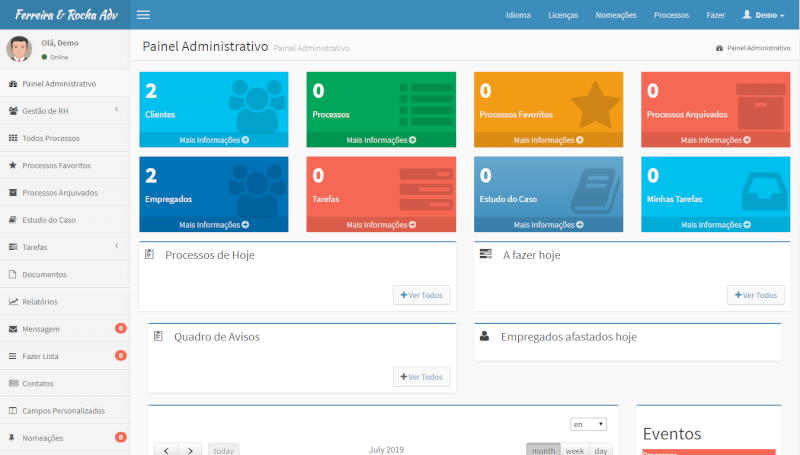Open the calendar language dropdown
This screenshot has height=455, width=800.
[588, 424]
